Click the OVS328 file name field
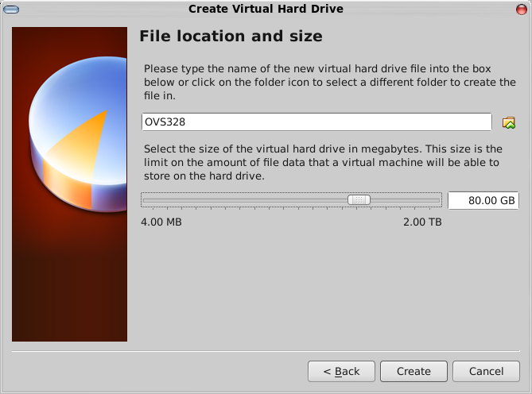 [316, 122]
